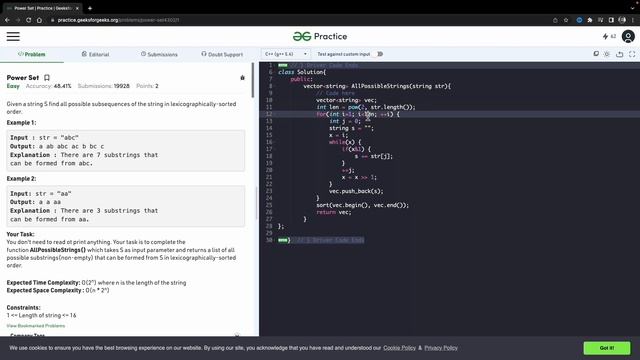Switch to the Editorial tab
This screenshot has height=360, width=640.
tap(95, 54)
